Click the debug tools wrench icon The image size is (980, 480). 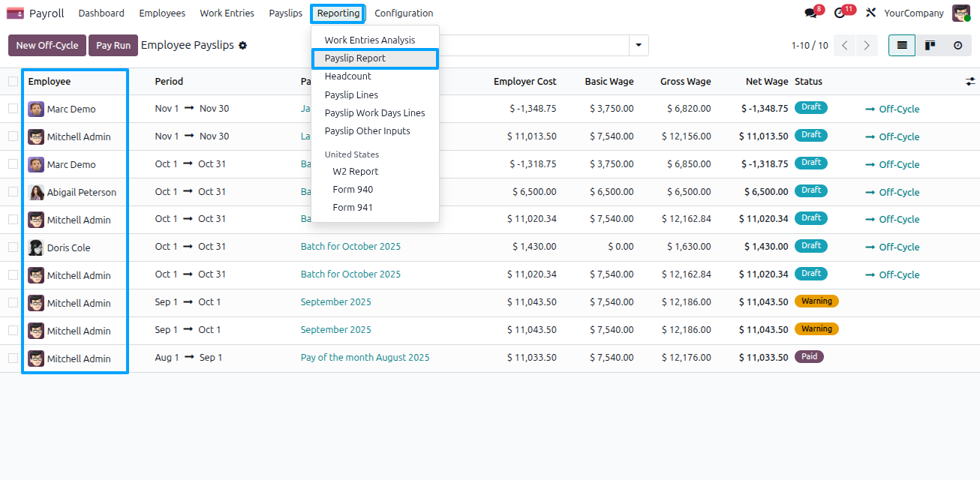tap(870, 13)
